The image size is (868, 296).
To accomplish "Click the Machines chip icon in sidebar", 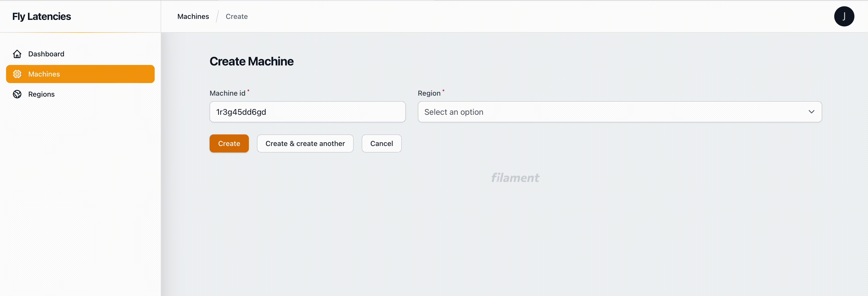I will click(17, 74).
